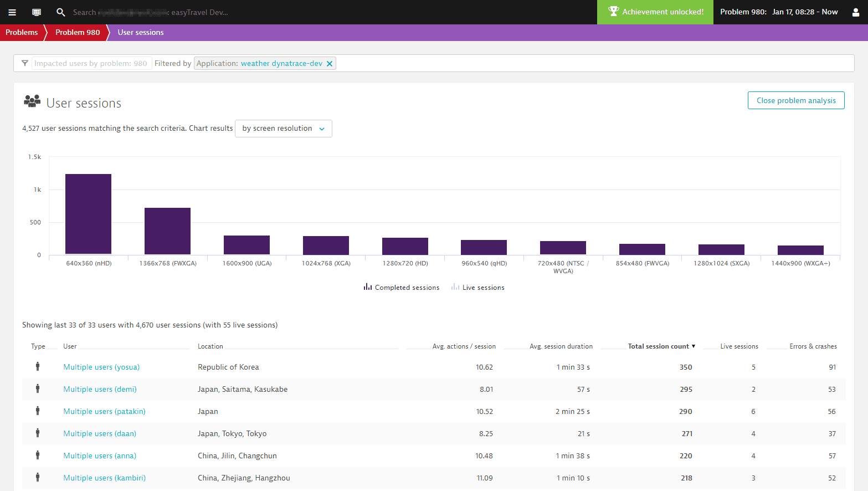Click the search magnifier icon

pos(61,12)
